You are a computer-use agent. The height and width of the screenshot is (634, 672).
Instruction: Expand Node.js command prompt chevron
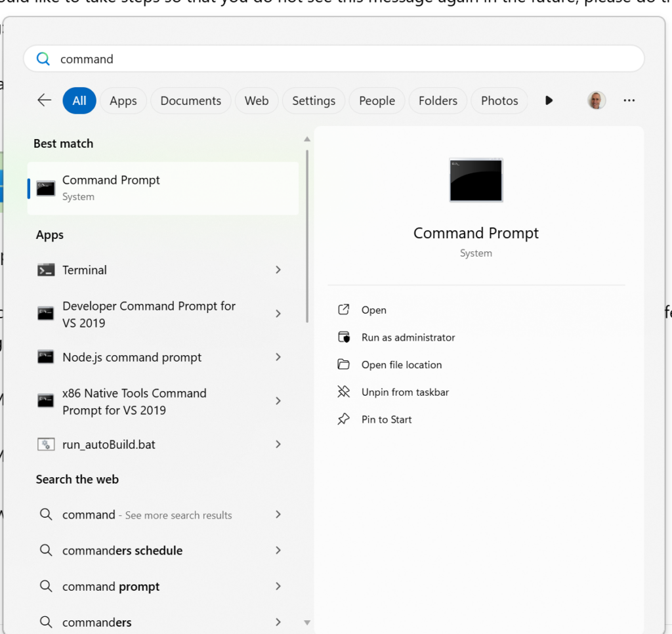278,357
